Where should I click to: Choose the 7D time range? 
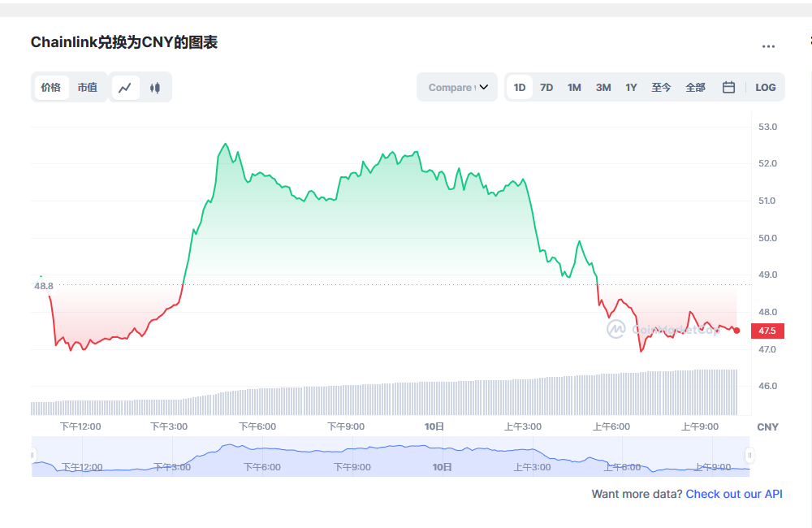point(546,88)
